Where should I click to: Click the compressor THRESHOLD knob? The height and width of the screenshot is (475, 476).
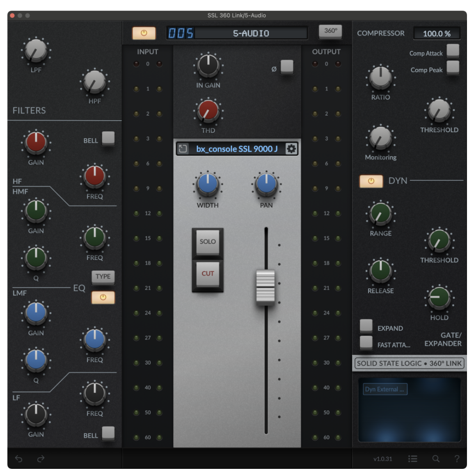(x=439, y=111)
